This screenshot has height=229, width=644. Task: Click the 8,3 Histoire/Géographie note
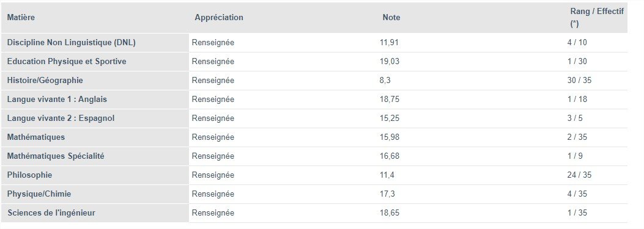[385, 81]
